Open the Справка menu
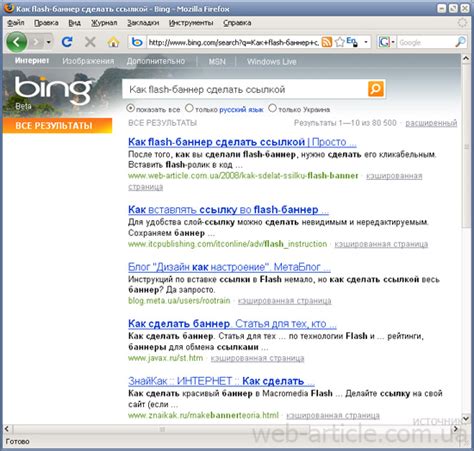Screen dimensions: 474x451 pos(237,23)
